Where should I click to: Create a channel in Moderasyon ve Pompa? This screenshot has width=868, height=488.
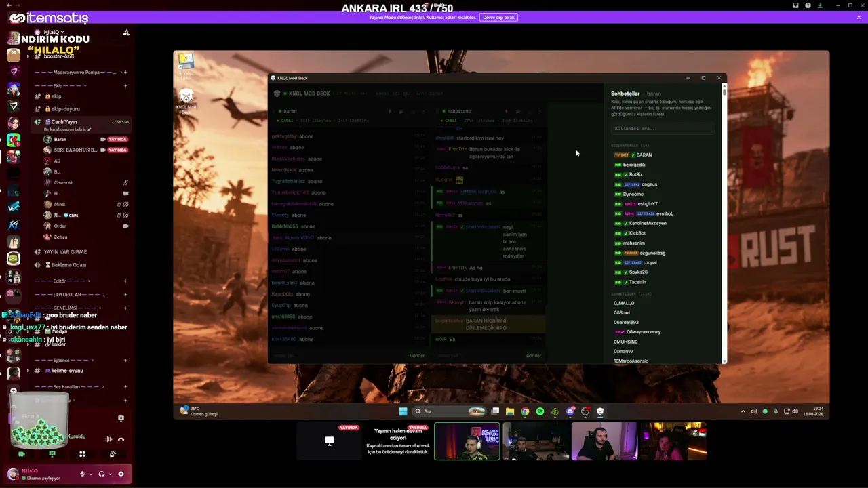125,73
